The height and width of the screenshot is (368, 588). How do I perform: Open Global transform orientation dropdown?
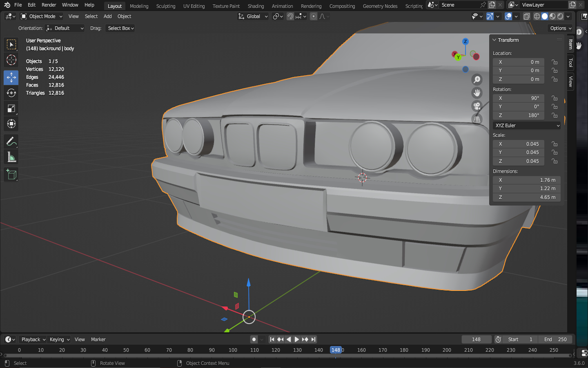tap(253, 16)
